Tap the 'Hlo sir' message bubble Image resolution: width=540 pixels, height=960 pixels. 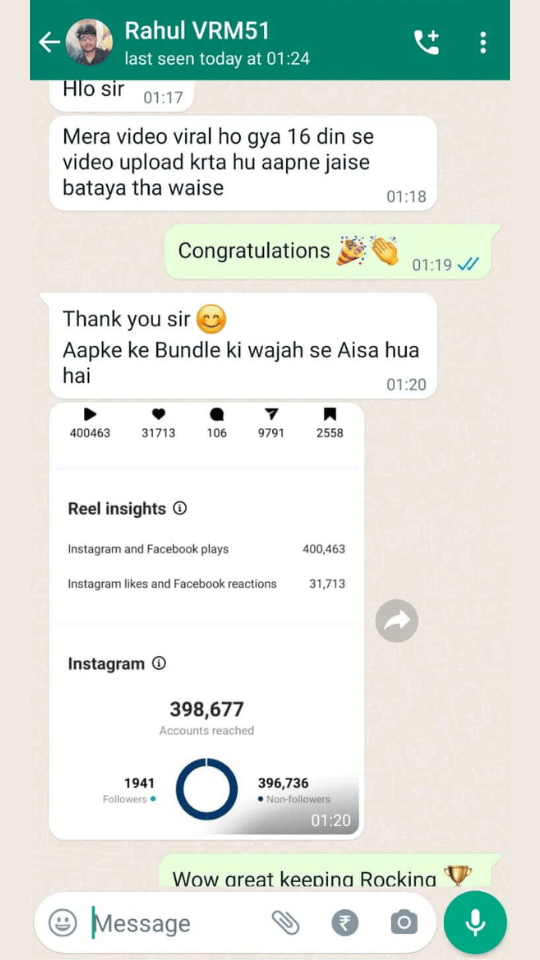[121, 94]
